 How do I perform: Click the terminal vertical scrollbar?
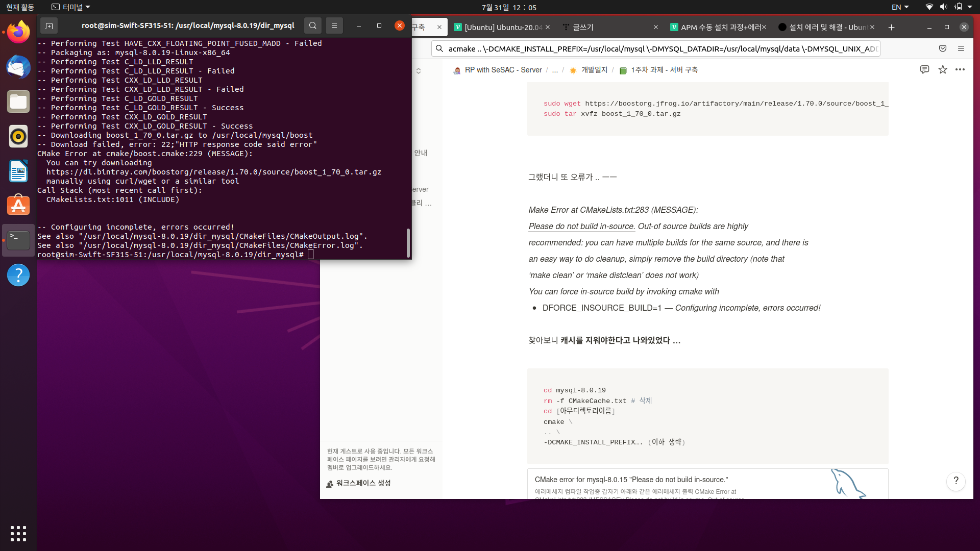(408, 243)
